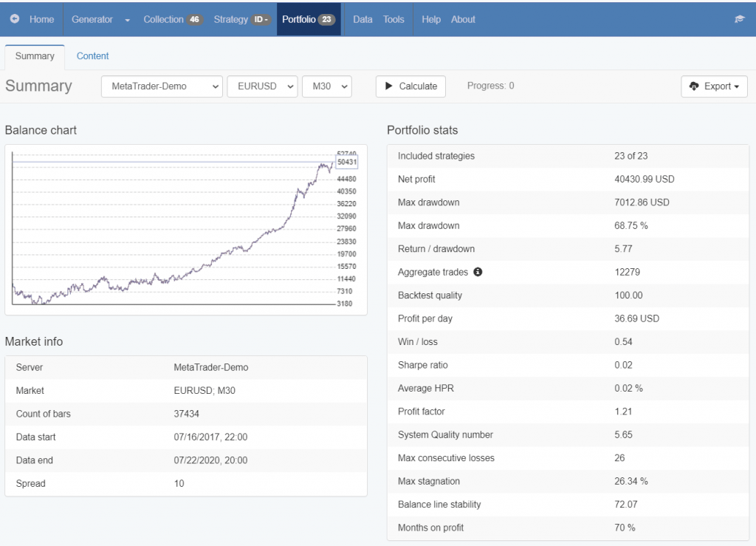
Task: Click the back arrow icon beside Home
Action: click(15, 19)
